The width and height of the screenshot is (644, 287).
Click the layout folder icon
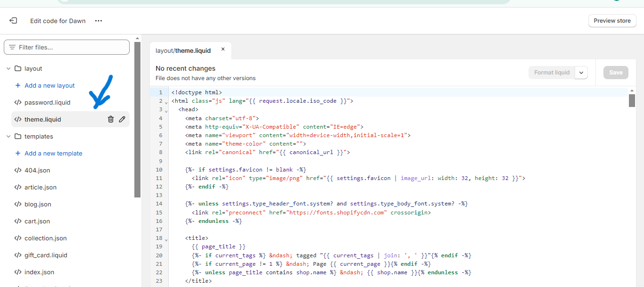pyautogui.click(x=18, y=68)
